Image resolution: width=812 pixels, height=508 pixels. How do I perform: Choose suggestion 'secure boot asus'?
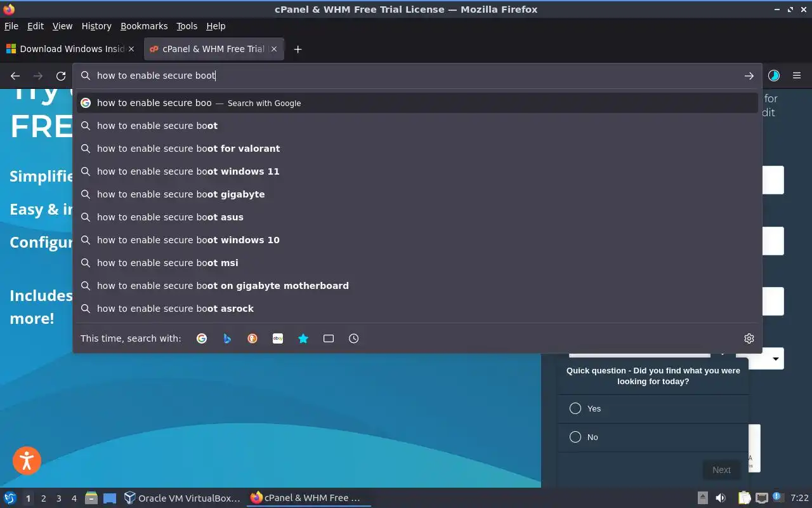(x=417, y=217)
